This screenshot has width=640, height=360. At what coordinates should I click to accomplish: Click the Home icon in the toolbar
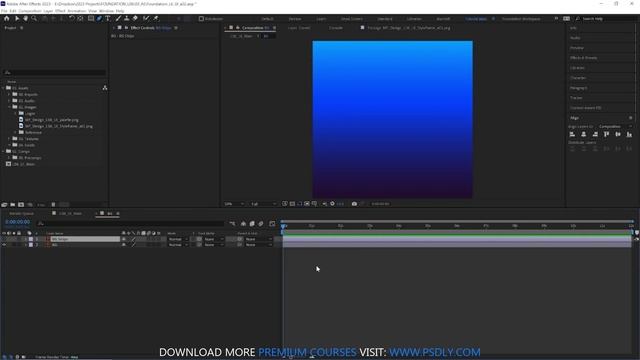click(7, 18)
